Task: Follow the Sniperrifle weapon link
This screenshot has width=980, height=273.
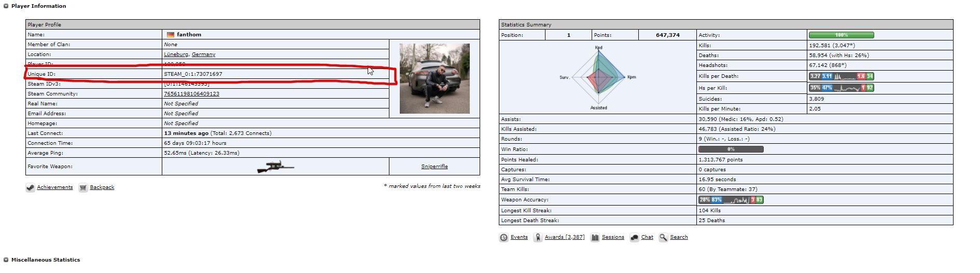Action: (x=434, y=167)
